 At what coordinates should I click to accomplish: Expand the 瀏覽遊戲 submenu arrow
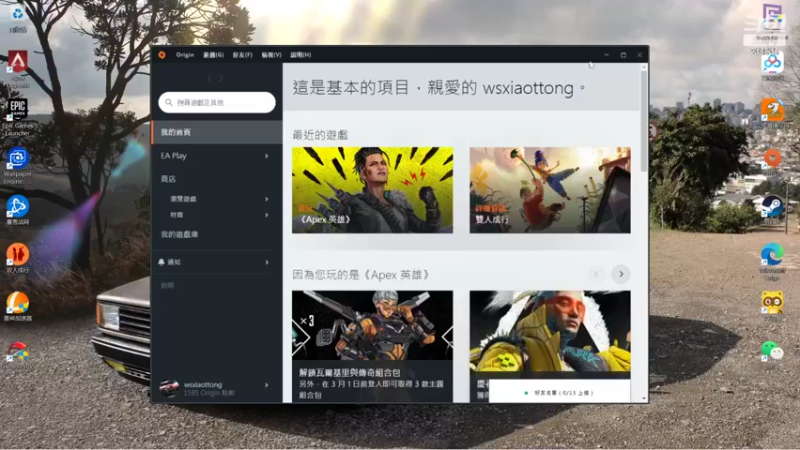[266, 199]
